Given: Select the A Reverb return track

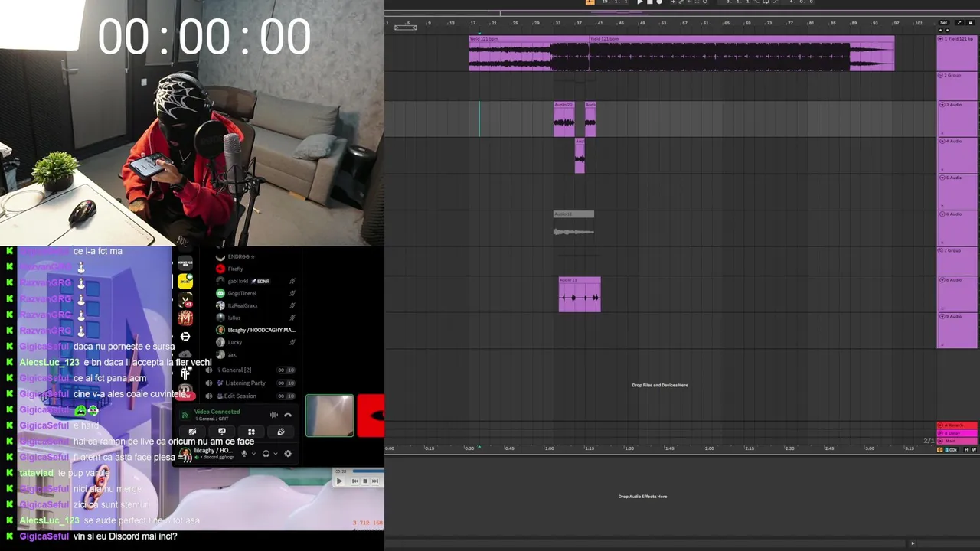Looking at the screenshot, I should pyautogui.click(x=957, y=425).
